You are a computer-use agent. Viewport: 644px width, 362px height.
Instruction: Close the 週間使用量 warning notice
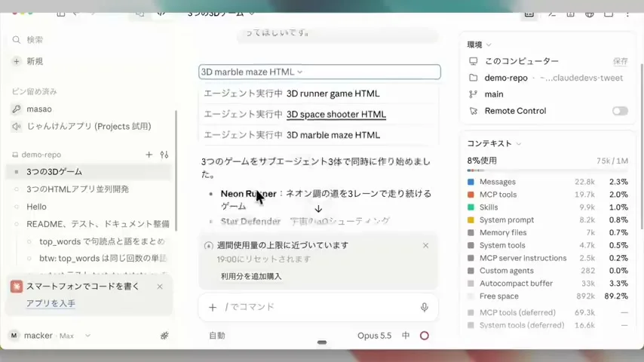(425, 245)
